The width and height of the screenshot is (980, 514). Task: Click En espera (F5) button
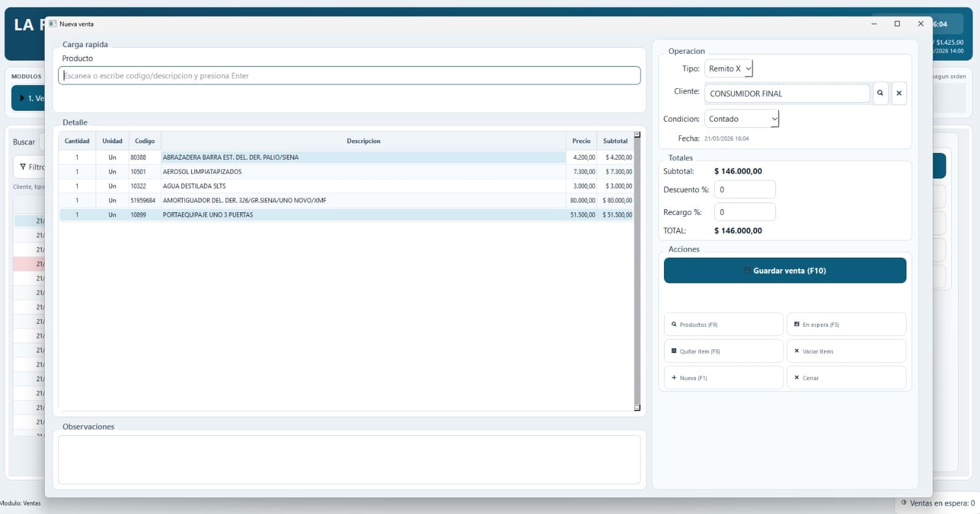[x=846, y=324]
